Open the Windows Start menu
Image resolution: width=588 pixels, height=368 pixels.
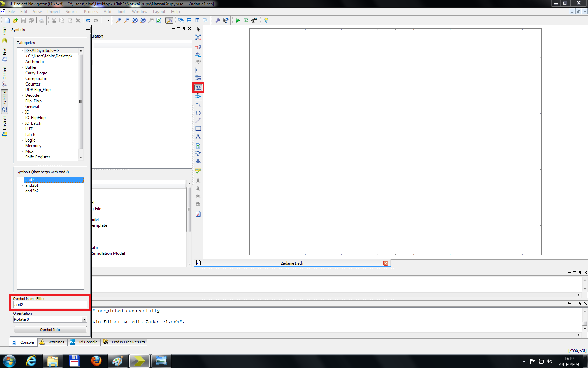(x=9, y=361)
